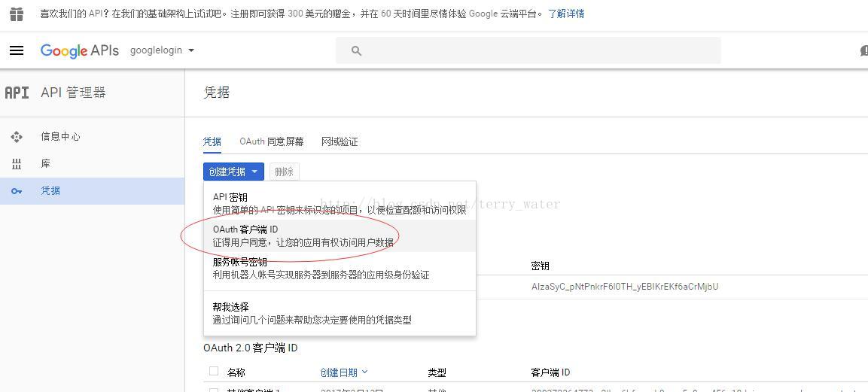Click the OAuth 2.0 客户端 ID heading
This screenshot has height=392, width=868.
click(x=250, y=348)
